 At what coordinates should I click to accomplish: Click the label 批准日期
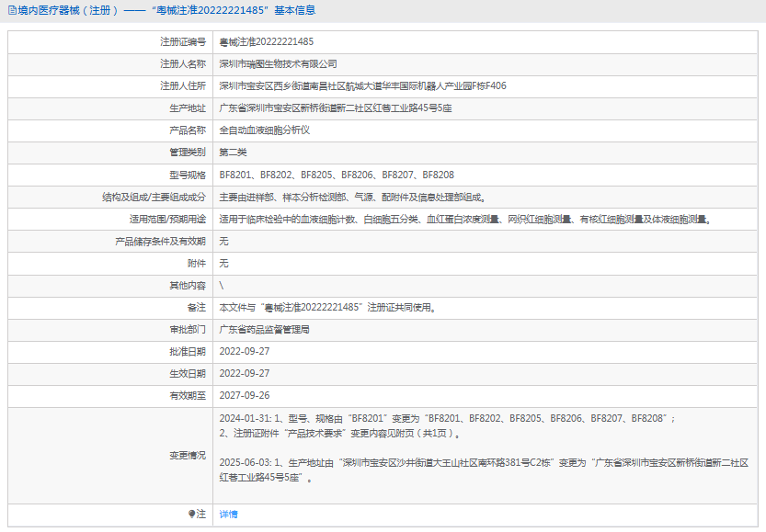pyautogui.click(x=188, y=351)
